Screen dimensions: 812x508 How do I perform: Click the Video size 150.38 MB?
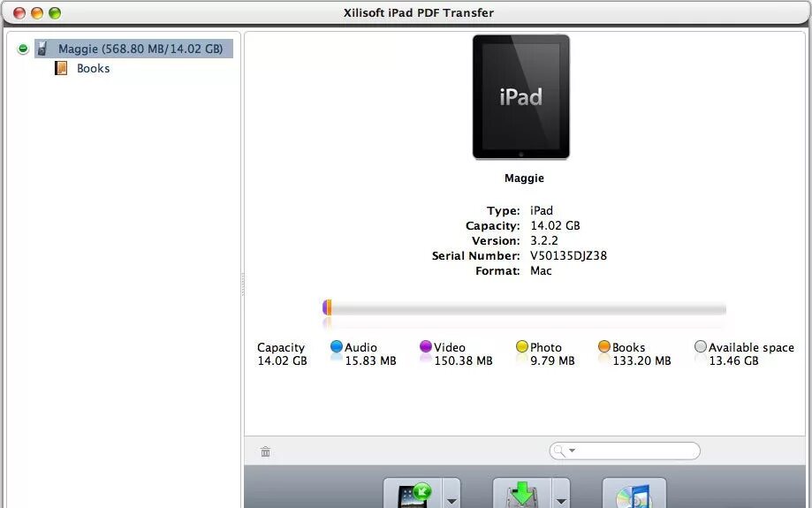(x=464, y=361)
